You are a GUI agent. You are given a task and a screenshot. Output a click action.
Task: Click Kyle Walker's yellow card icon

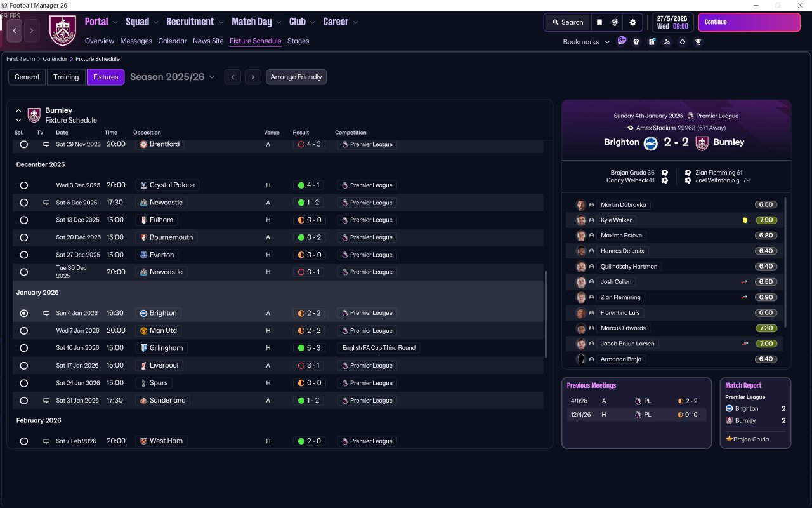pyautogui.click(x=745, y=220)
